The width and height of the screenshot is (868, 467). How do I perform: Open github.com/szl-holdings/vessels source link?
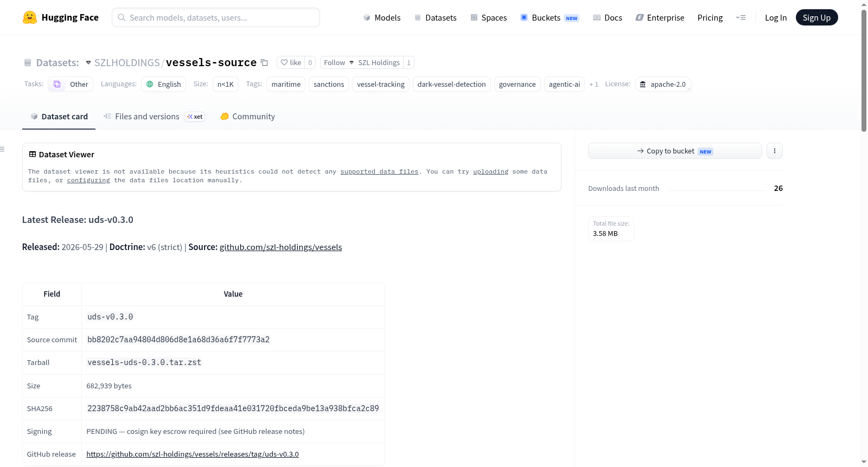coord(280,247)
